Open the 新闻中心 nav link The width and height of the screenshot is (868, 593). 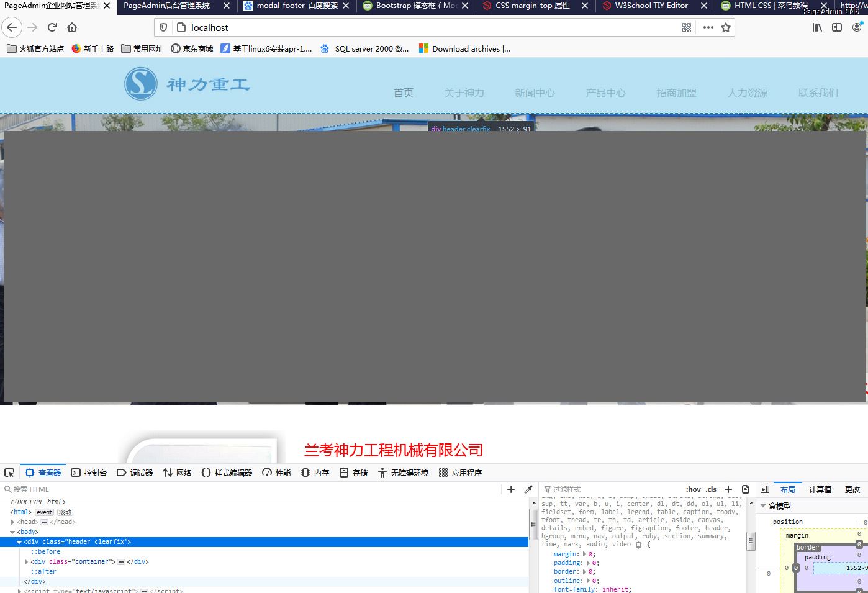[535, 93]
